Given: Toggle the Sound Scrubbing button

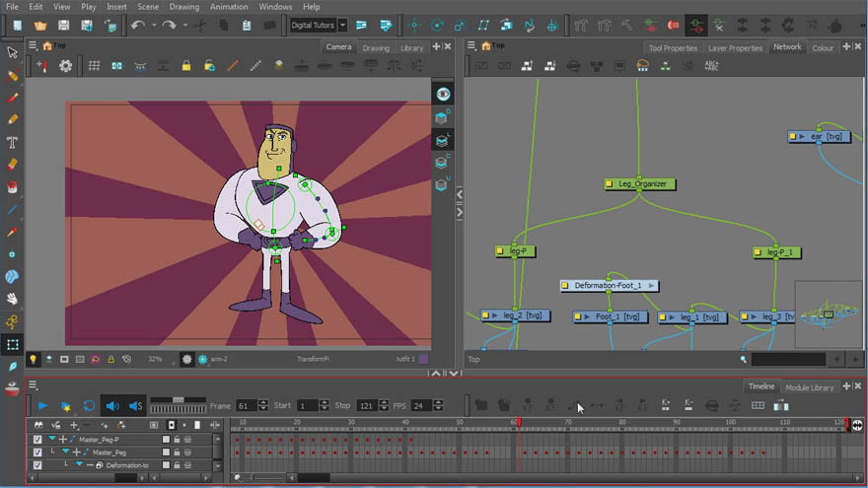Looking at the screenshot, I should point(136,406).
